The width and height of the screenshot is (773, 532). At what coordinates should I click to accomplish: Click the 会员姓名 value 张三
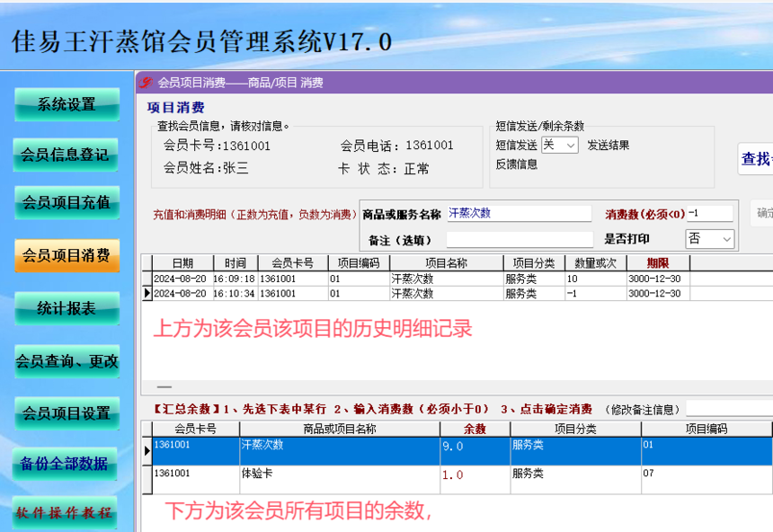(x=235, y=168)
